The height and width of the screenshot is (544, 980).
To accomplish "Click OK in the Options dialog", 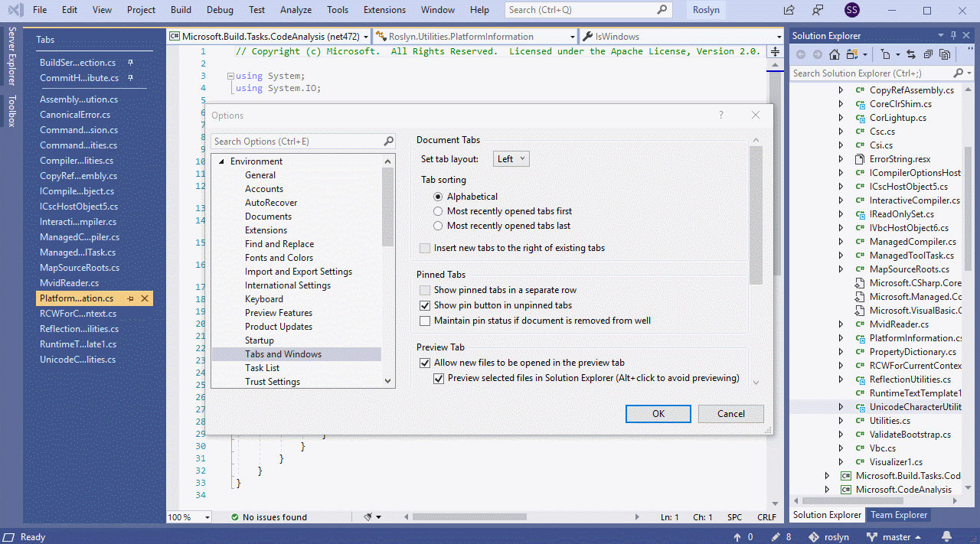I will (x=658, y=413).
